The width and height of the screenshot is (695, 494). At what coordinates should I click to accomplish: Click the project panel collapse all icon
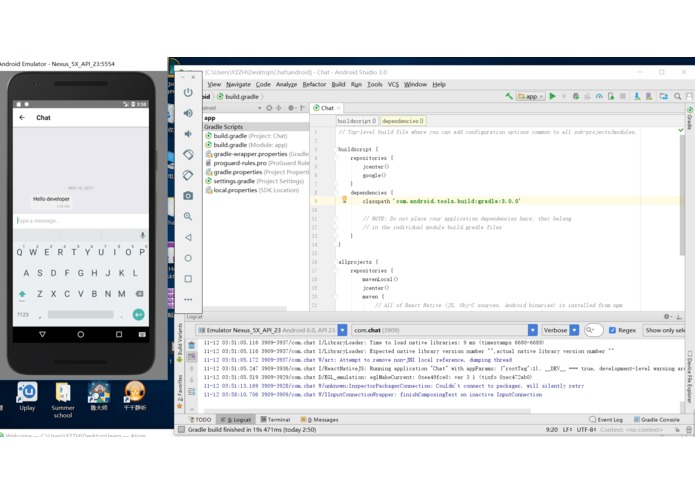(x=279, y=108)
